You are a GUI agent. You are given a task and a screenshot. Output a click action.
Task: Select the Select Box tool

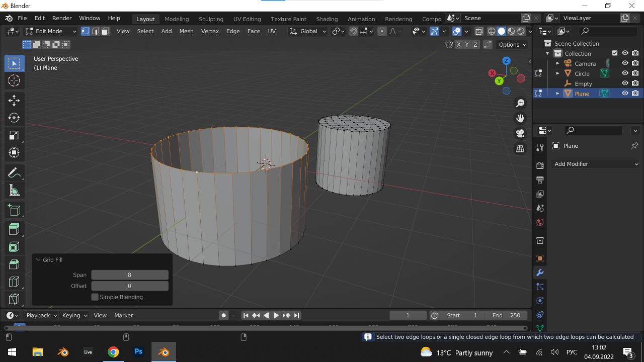click(14, 63)
